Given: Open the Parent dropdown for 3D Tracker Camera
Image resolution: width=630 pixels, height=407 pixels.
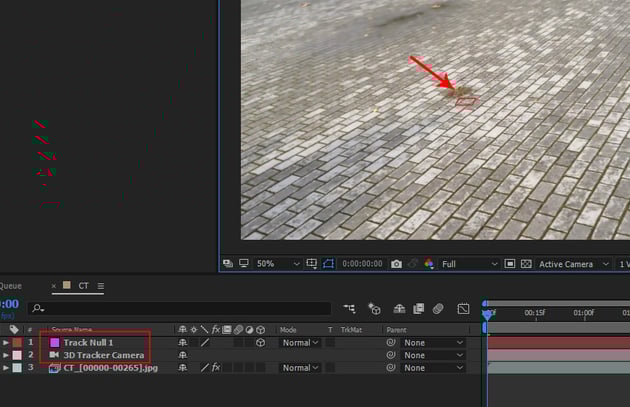Looking at the screenshot, I should click(x=433, y=355).
